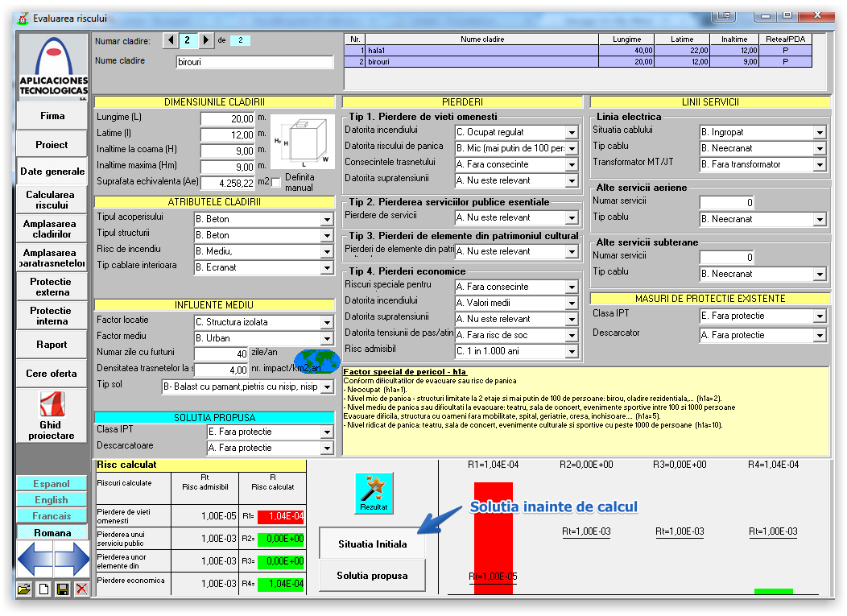The image size is (847, 616).
Task: Click the floppy disk save icon
Action: (x=62, y=589)
